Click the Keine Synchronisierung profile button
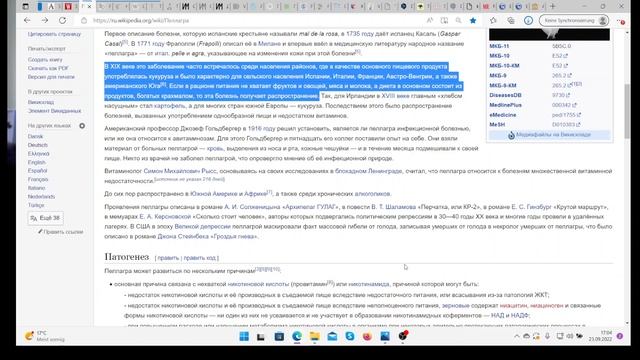This screenshot has width=640, height=360. (x=574, y=20)
